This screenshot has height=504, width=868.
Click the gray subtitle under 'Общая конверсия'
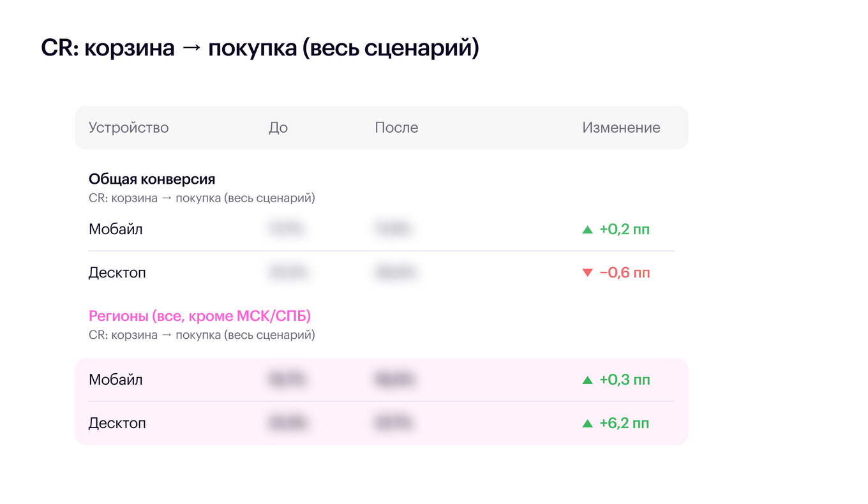pos(202,198)
